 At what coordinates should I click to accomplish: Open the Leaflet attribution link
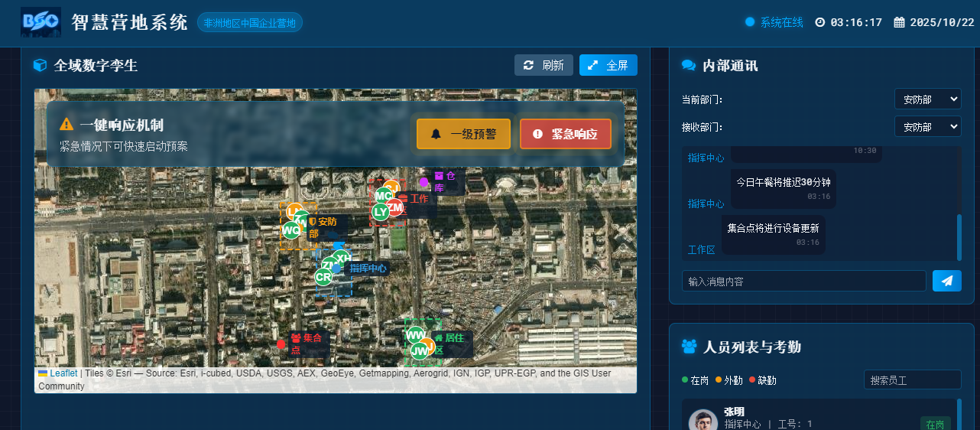[63, 373]
